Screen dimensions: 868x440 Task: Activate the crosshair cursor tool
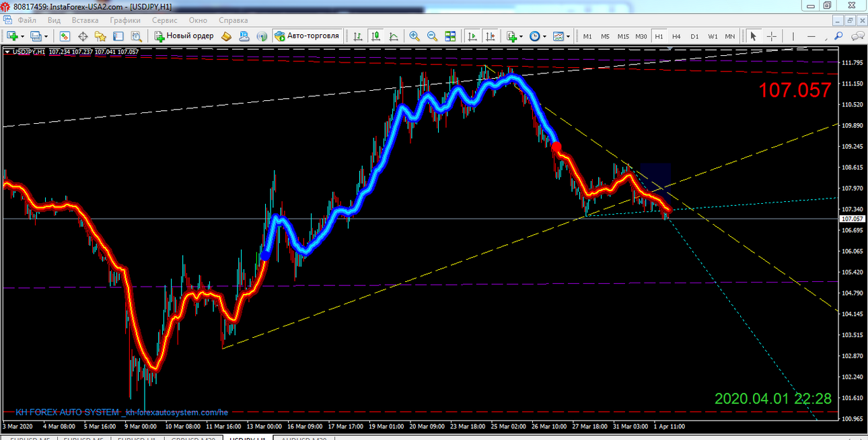(771, 36)
